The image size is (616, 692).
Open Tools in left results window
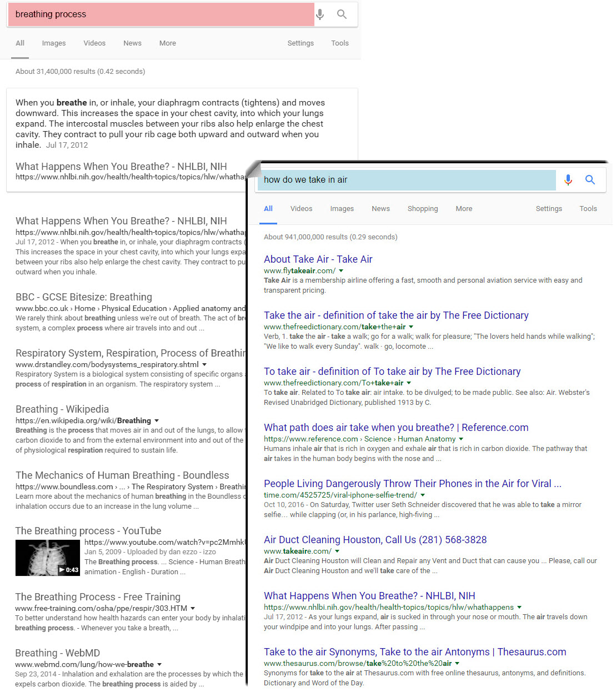pyautogui.click(x=340, y=43)
